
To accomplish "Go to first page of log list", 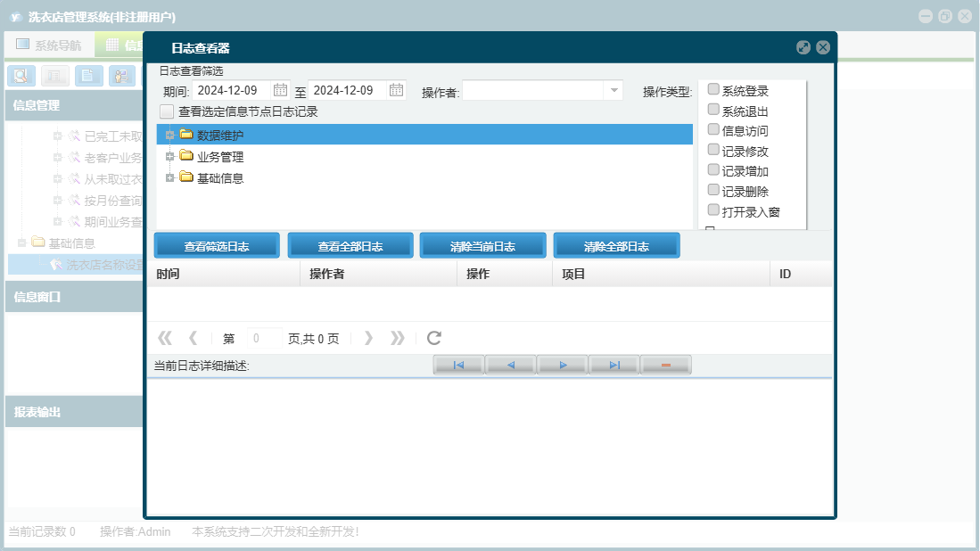I will pyautogui.click(x=164, y=338).
